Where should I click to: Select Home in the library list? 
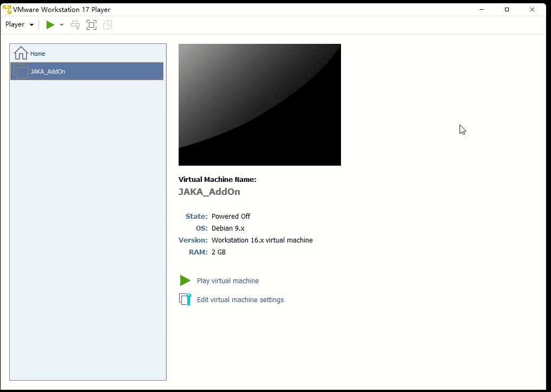pyautogui.click(x=87, y=54)
